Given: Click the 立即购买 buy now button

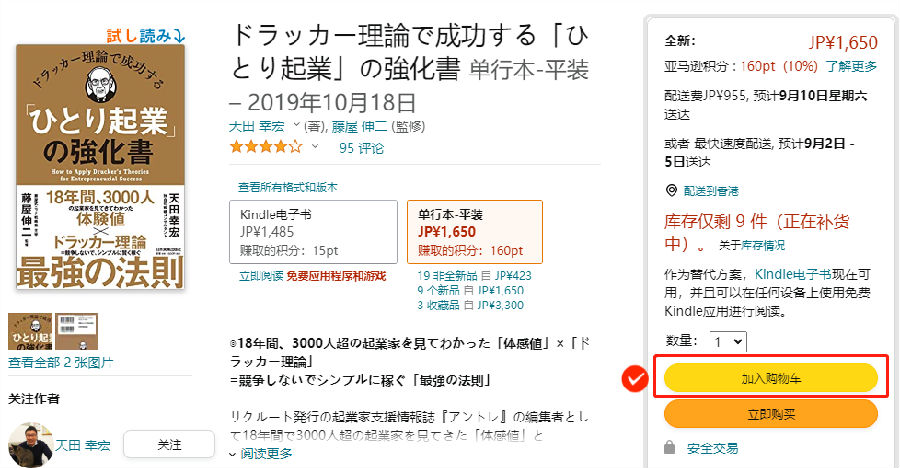Looking at the screenshot, I should [770, 413].
